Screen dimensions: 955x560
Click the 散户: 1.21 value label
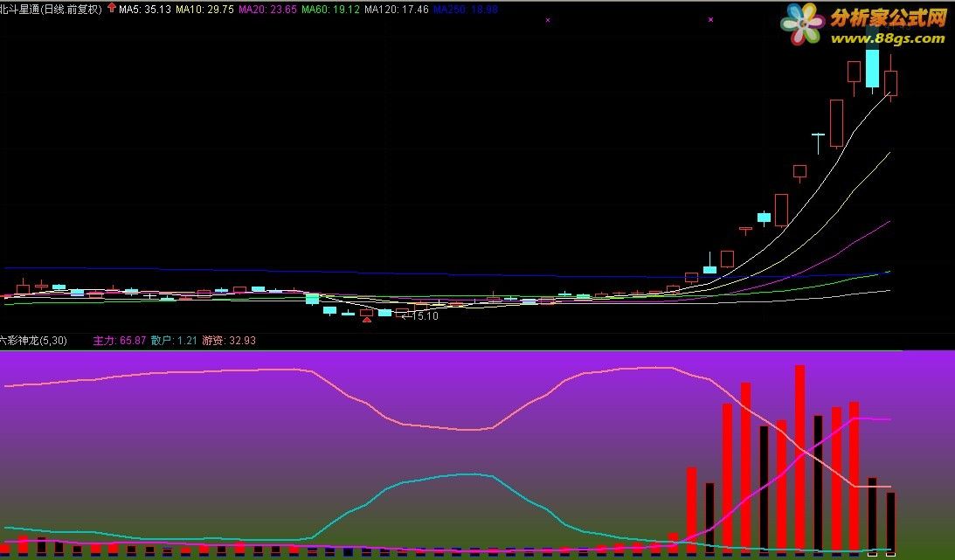pos(174,340)
